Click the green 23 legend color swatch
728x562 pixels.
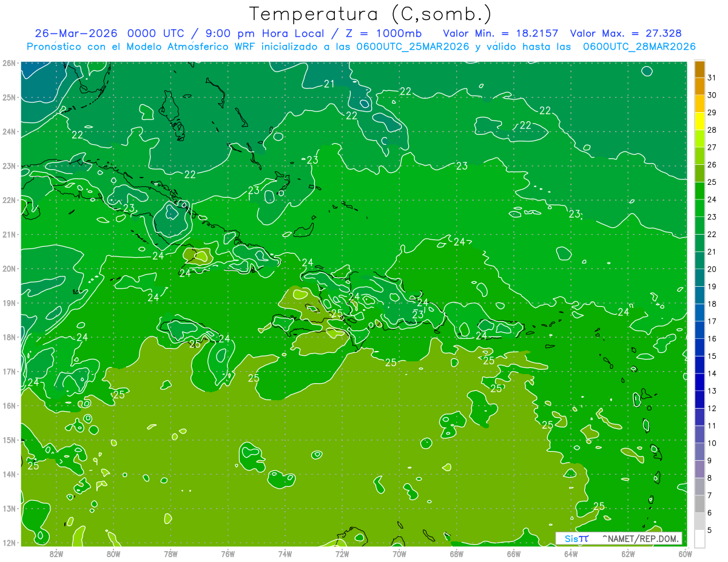699,208
